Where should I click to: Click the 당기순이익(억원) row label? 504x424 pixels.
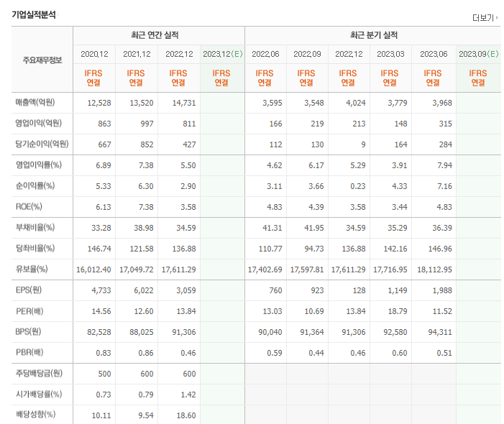42,144
